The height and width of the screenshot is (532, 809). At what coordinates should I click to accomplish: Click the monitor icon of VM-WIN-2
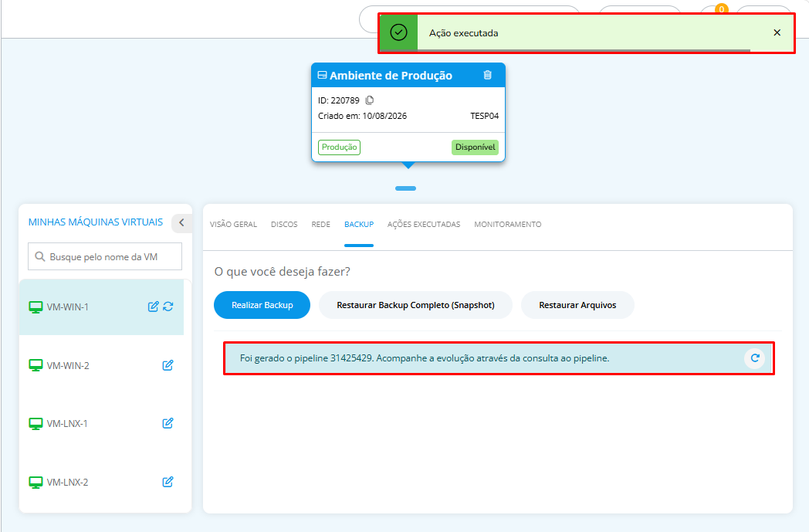click(x=36, y=365)
